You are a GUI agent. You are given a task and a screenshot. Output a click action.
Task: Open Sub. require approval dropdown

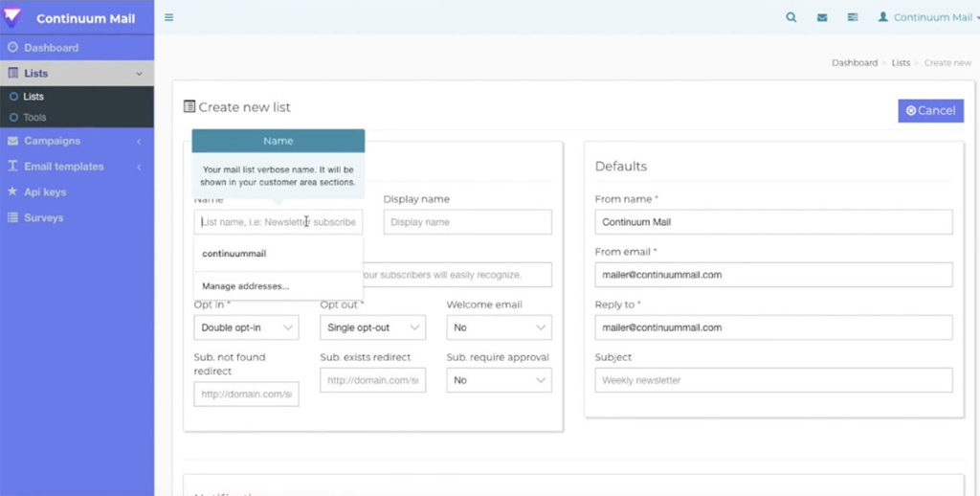(x=499, y=380)
